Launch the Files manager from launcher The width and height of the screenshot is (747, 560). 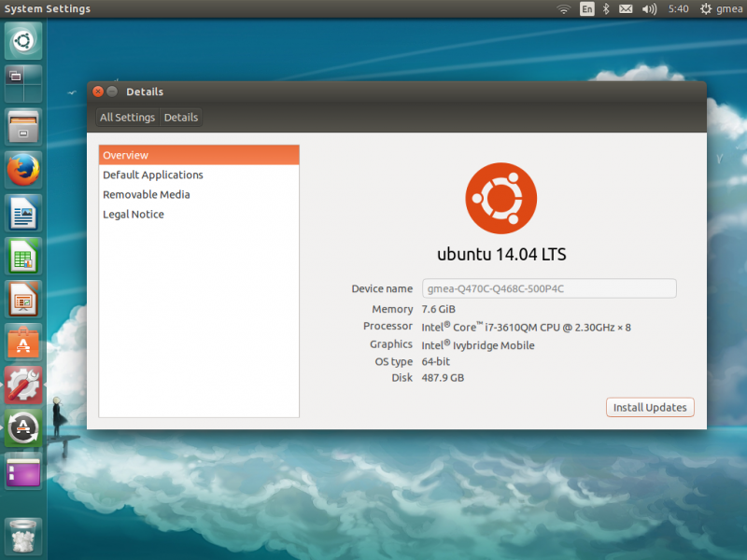coord(23,127)
